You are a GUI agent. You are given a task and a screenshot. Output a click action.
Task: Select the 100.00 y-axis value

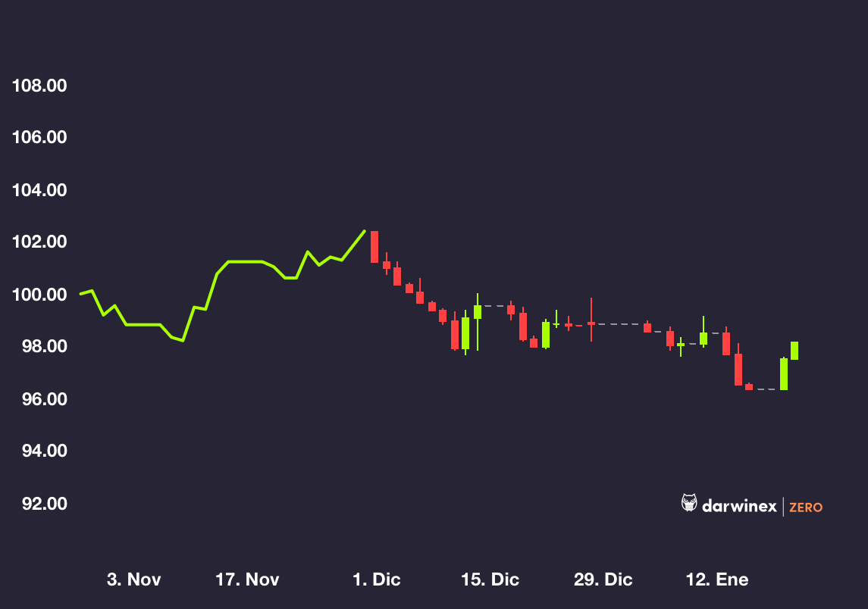pyautogui.click(x=39, y=295)
